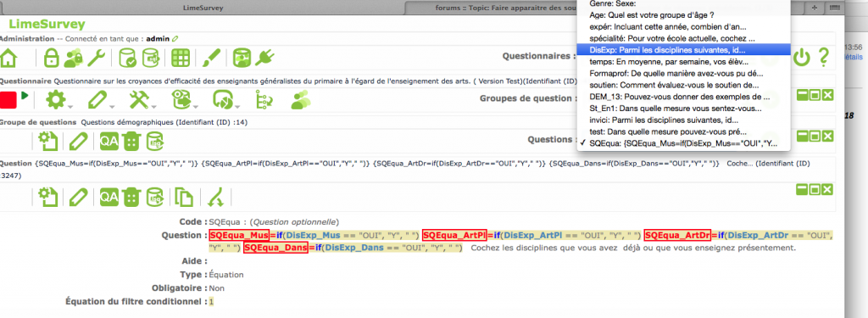The height and width of the screenshot is (318, 868).
Task: Open central participants database icon
Action: [x=242, y=57]
